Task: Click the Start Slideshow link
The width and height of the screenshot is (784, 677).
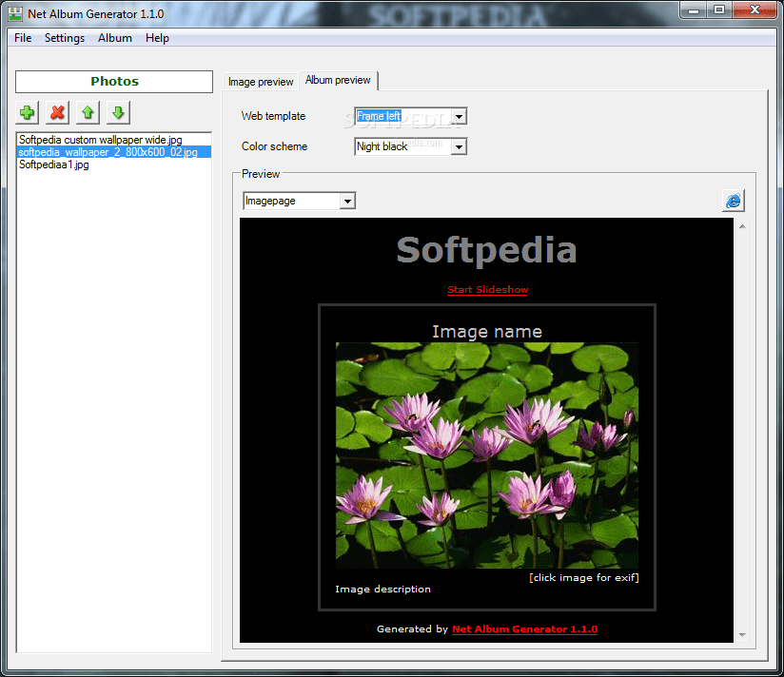Action: pyautogui.click(x=487, y=289)
